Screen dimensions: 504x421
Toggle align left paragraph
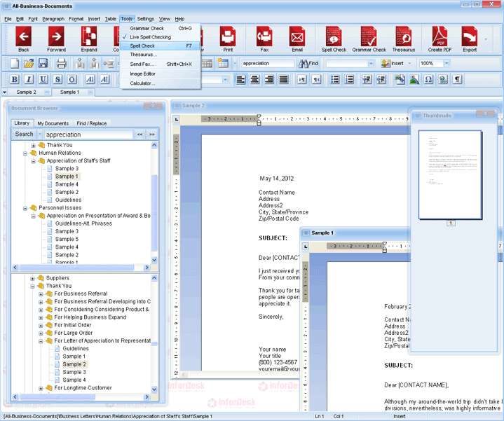pyautogui.click(x=240, y=79)
